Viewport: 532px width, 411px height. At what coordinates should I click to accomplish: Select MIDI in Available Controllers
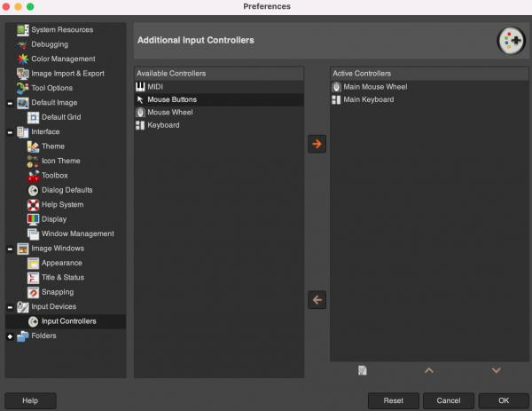click(219, 87)
